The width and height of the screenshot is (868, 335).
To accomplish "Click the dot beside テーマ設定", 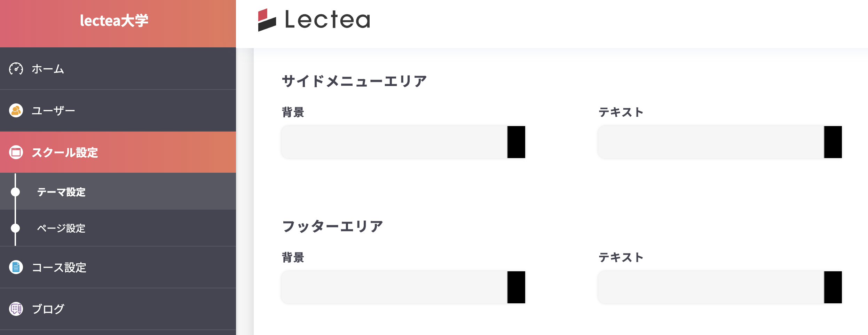I will (15, 192).
